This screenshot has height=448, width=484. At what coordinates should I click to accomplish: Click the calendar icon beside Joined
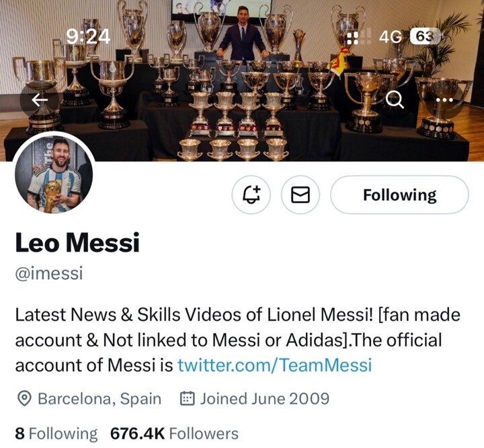[188, 399]
